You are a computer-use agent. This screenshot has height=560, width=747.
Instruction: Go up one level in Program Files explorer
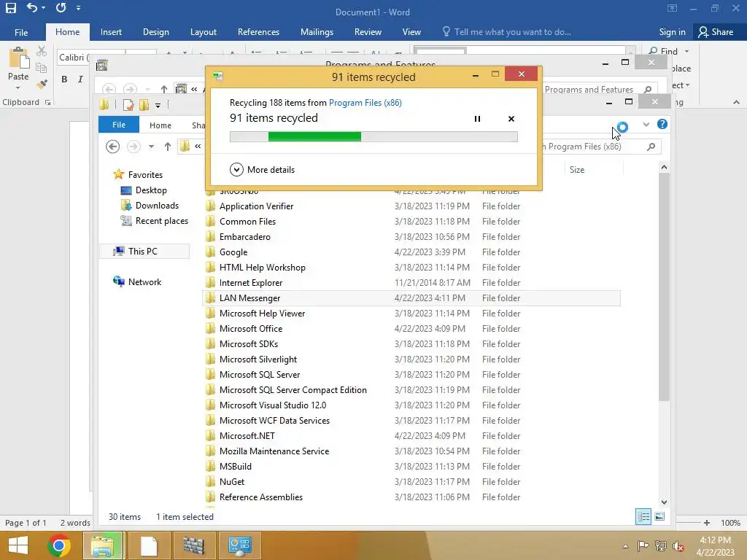(x=167, y=147)
